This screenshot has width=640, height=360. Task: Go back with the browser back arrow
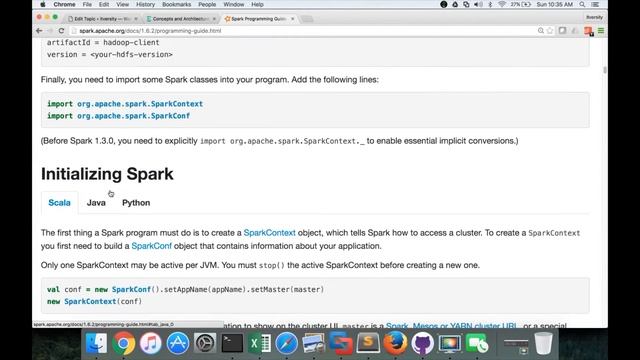39,31
